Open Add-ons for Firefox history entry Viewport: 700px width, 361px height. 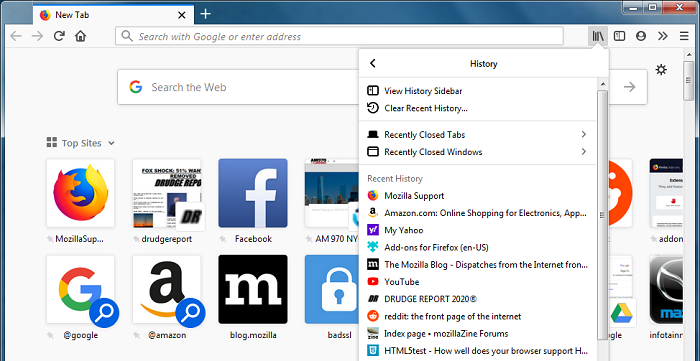pos(477,247)
